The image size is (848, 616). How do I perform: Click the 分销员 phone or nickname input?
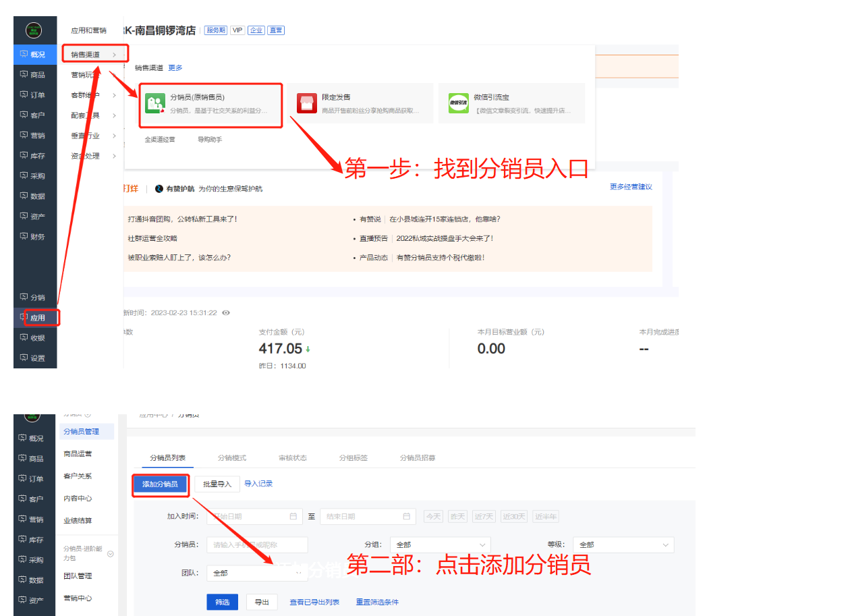pos(257,544)
